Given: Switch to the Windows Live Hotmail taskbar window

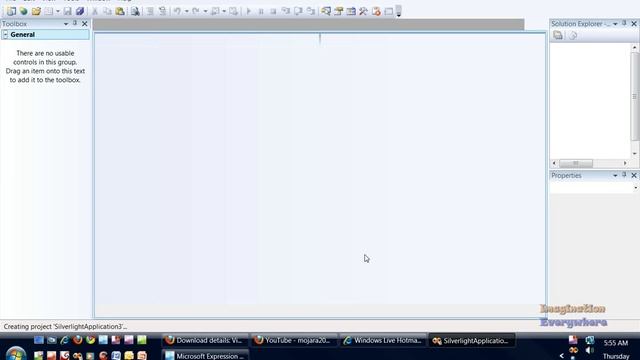Looking at the screenshot, I should click(382, 340).
